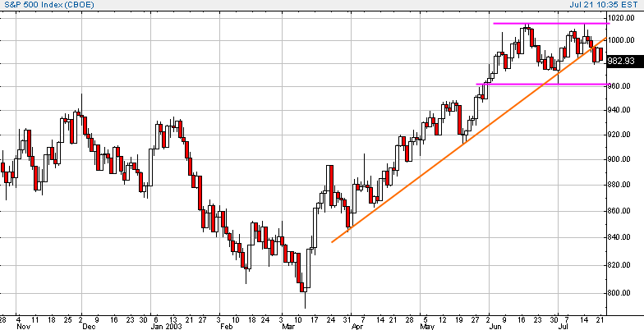644x330 pixels.
Task: Select the "Dec" month label
Action: tap(88, 327)
